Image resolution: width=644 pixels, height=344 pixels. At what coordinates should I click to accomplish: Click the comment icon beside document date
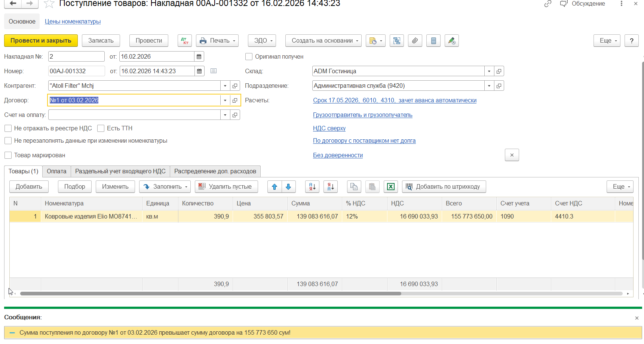[x=214, y=71]
